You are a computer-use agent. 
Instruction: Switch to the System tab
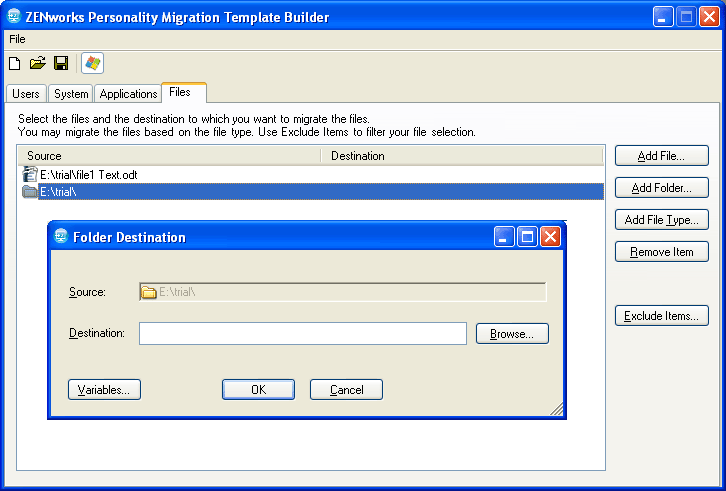click(71, 94)
